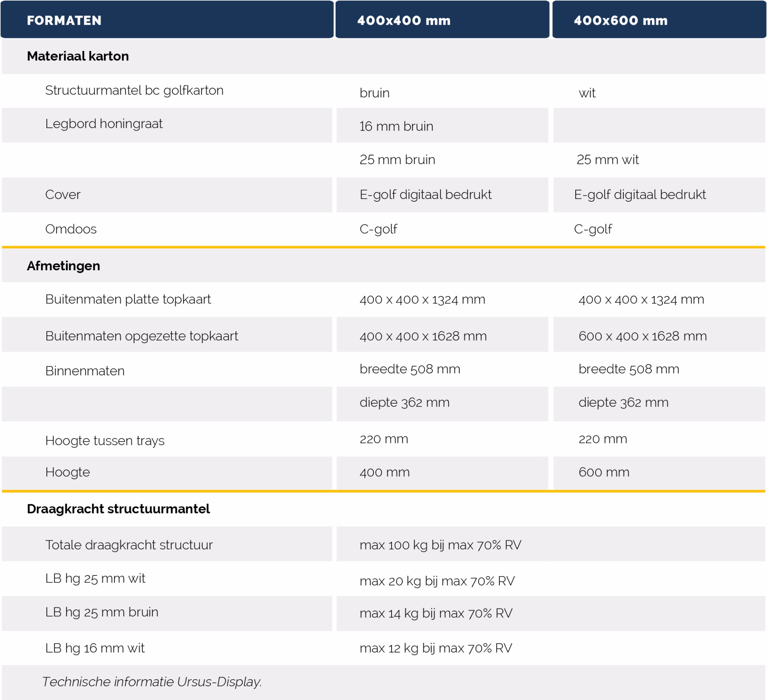This screenshot has width=767, height=700.
Task: Click the Draagkracht structuurmantel heading
Action: [x=118, y=509]
